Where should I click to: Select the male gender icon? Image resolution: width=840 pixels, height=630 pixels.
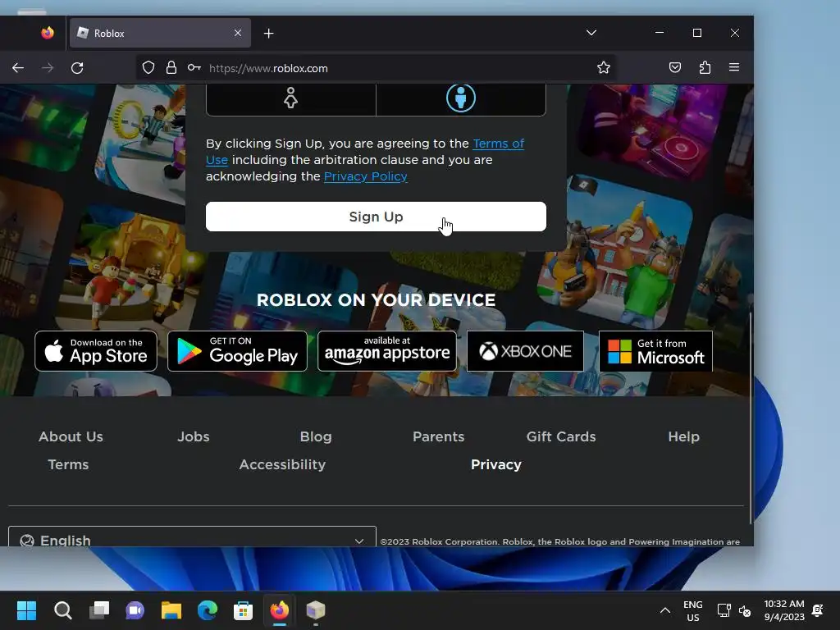[461, 98]
